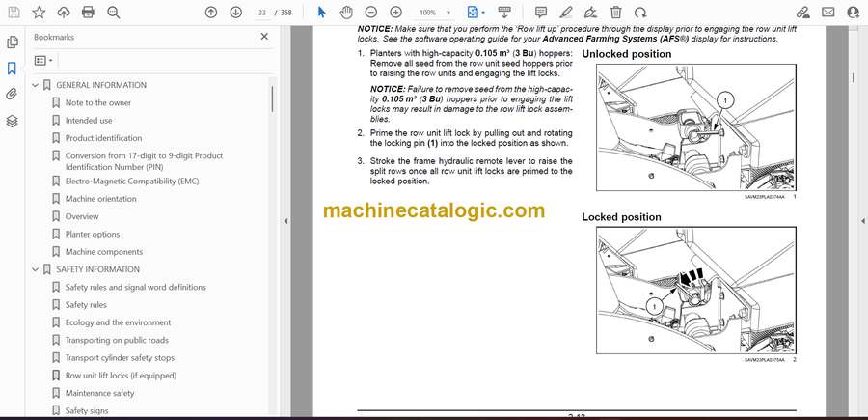868x420 pixels.
Task: Open 'Conversion from 17-digit to 9-digit' bookmark
Action: [144, 161]
